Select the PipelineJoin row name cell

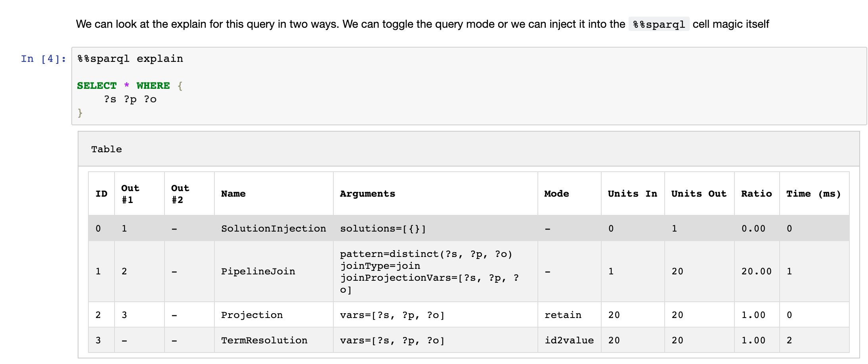click(x=258, y=272)
